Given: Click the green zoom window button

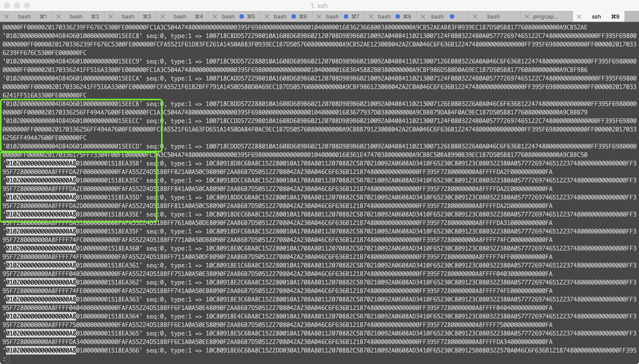Looking at the screenshot, I should [27, 5].
